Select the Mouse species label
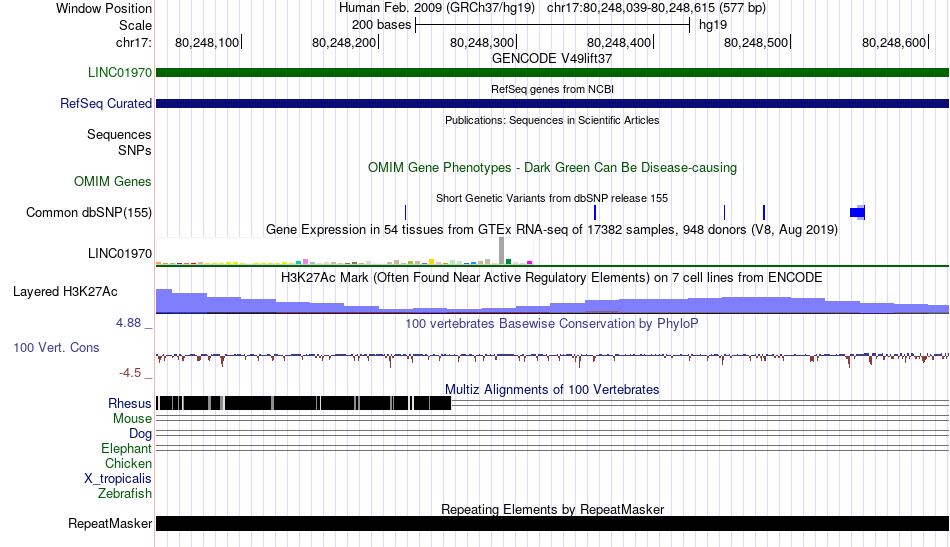This screenshot has width=950, height=547. coord(132,419)
